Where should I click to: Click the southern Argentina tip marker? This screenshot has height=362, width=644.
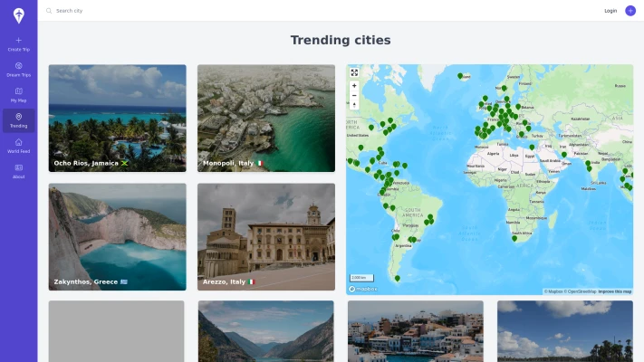point(397,278)
